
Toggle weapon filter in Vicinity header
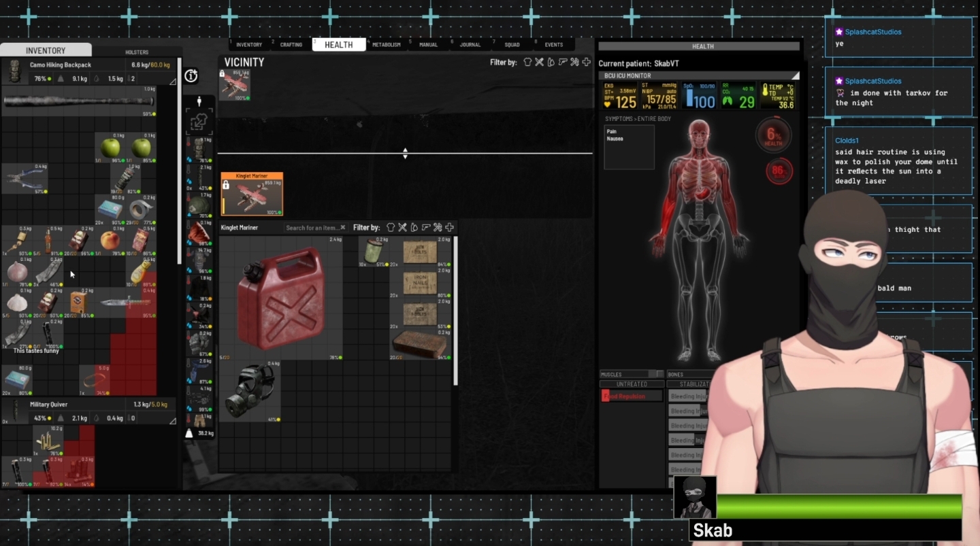click(563, 62)
